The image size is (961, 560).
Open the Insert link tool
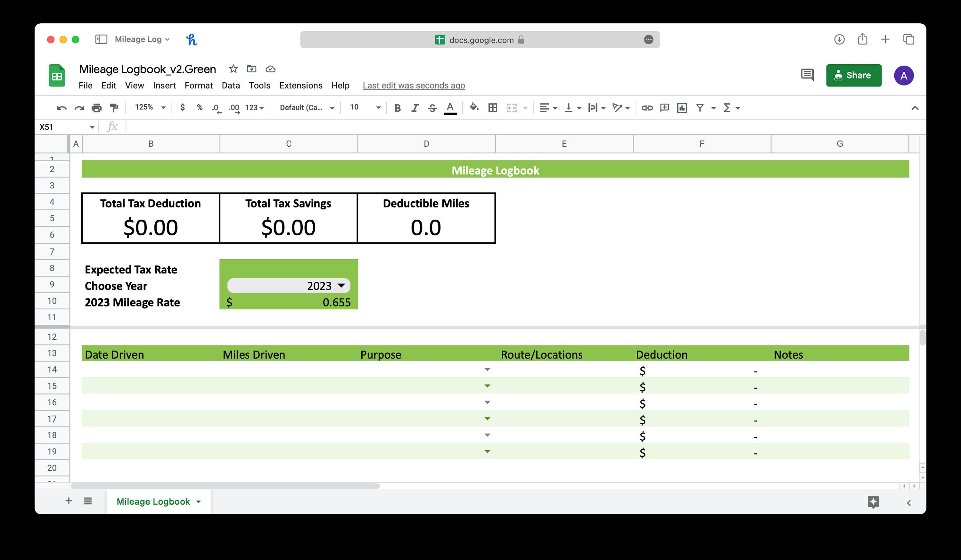click(x=647, y=108)
